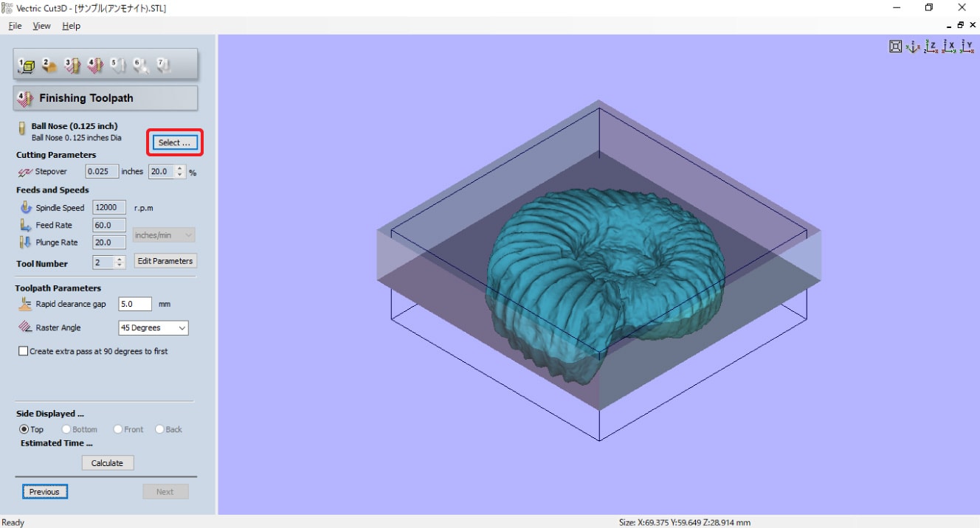The width and height of the screenshot is (980, 528).
Task: Zoom to fit with perspective box icon
Action: pyautogui.click(x=895, y=46)
